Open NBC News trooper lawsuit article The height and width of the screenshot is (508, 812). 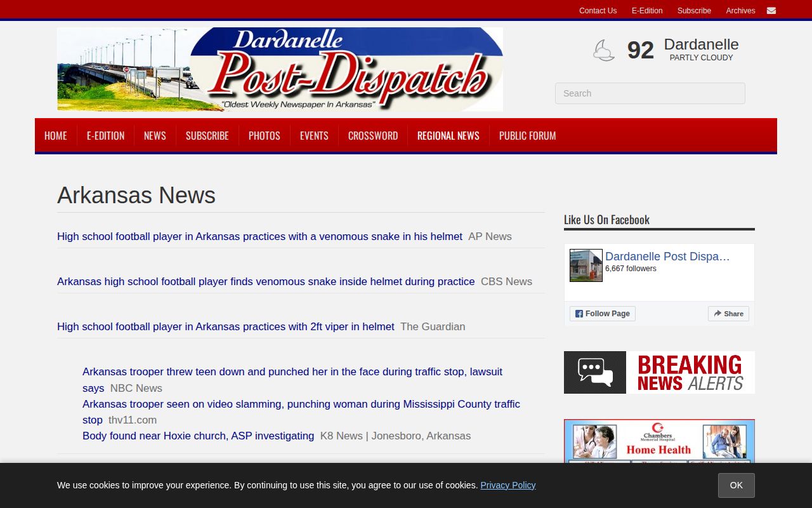click(292, 380)
